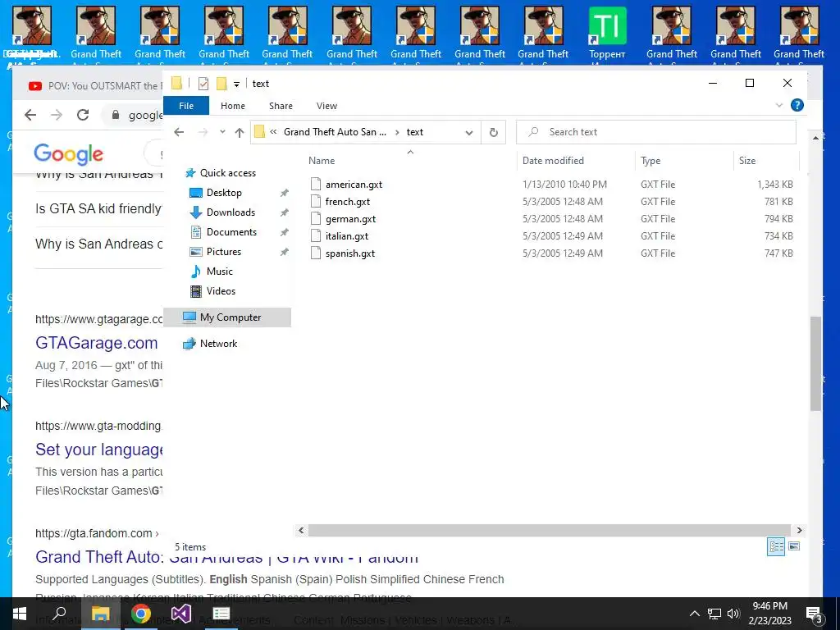Sort files by the Size column header
The width and height of the screenshot is (840, 630).
tap(746, 160)
